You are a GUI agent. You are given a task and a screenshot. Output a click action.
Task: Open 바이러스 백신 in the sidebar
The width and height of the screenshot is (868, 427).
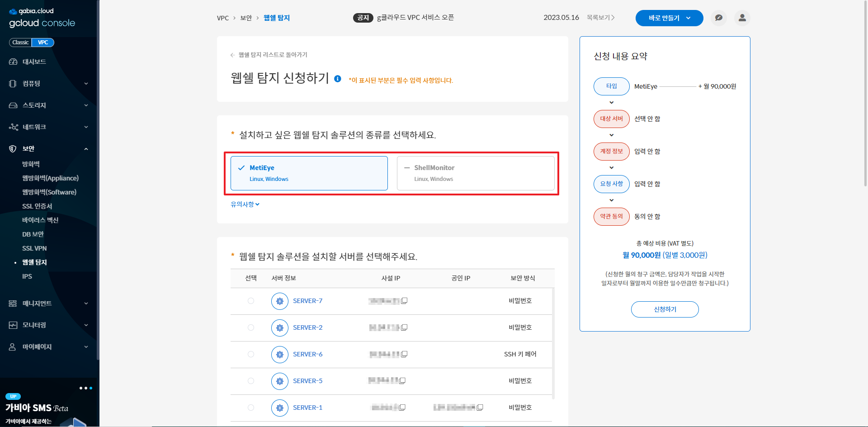(x=40, y=220)
